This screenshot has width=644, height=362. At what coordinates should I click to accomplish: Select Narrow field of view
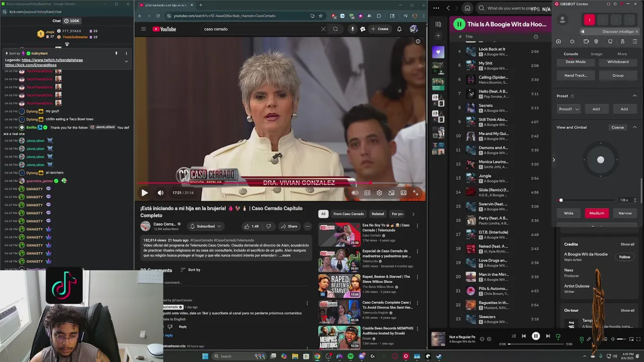625,213
